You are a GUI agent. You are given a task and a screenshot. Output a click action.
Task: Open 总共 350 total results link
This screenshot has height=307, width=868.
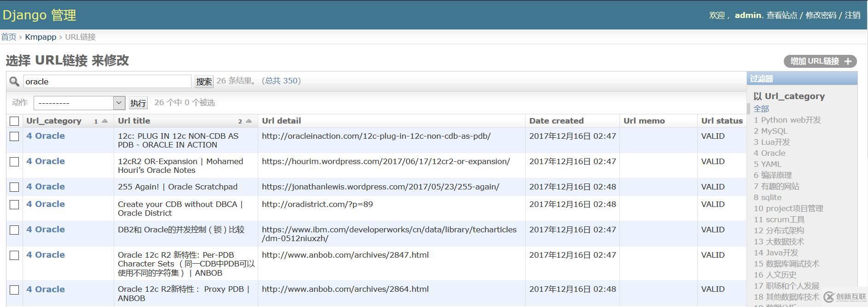point(281,81)
